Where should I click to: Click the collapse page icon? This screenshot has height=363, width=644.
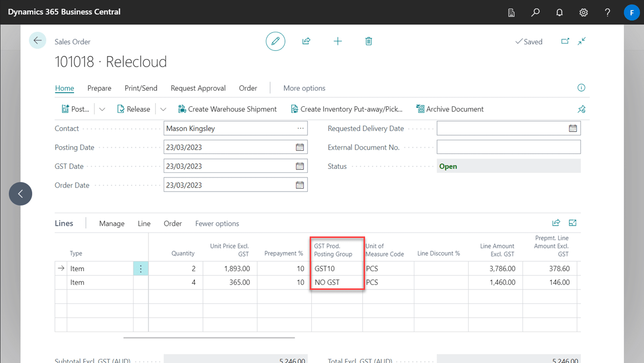(582, 41)
